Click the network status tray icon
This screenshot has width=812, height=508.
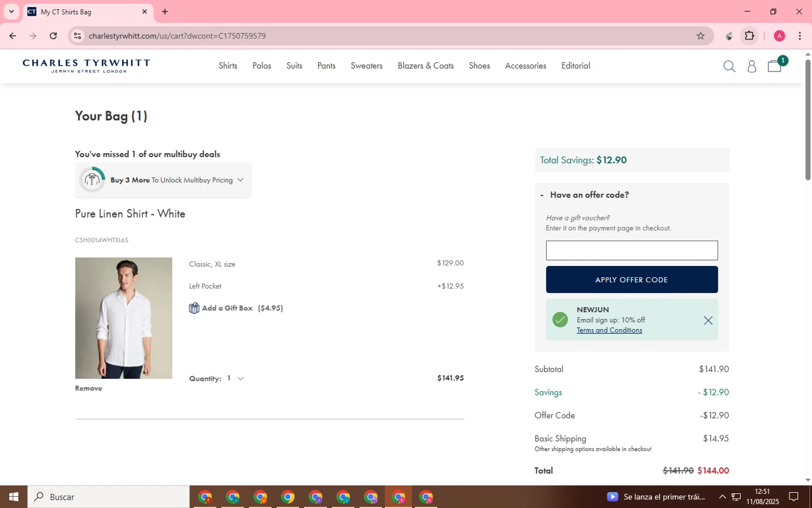[736, 497]
